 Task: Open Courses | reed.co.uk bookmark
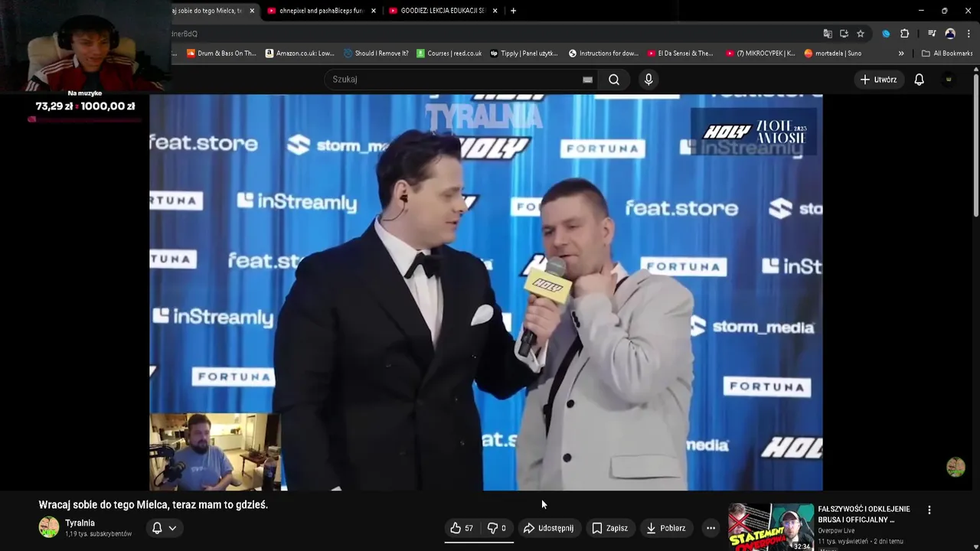click(x=449, y=54)
